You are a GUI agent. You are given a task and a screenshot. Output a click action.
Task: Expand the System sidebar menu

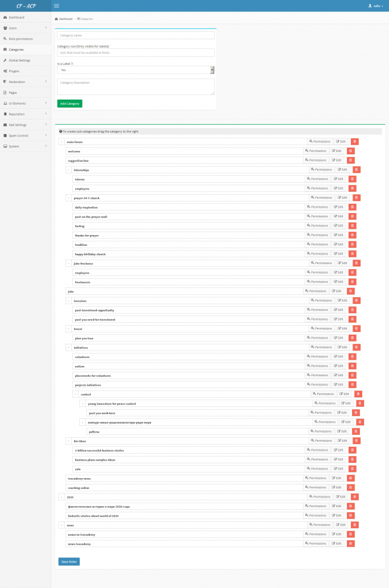tap(26, 146)
